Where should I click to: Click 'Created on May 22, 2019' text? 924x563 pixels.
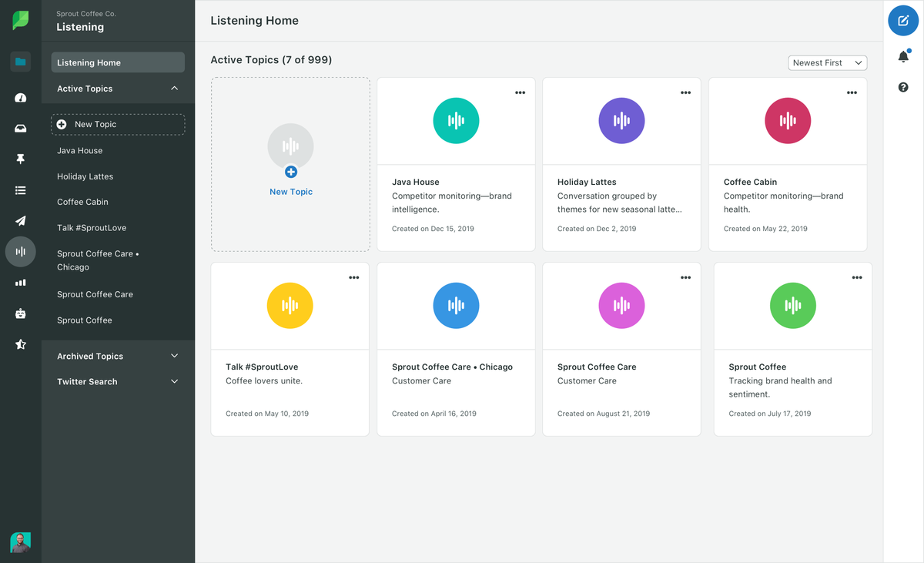(x=765, y=229)
